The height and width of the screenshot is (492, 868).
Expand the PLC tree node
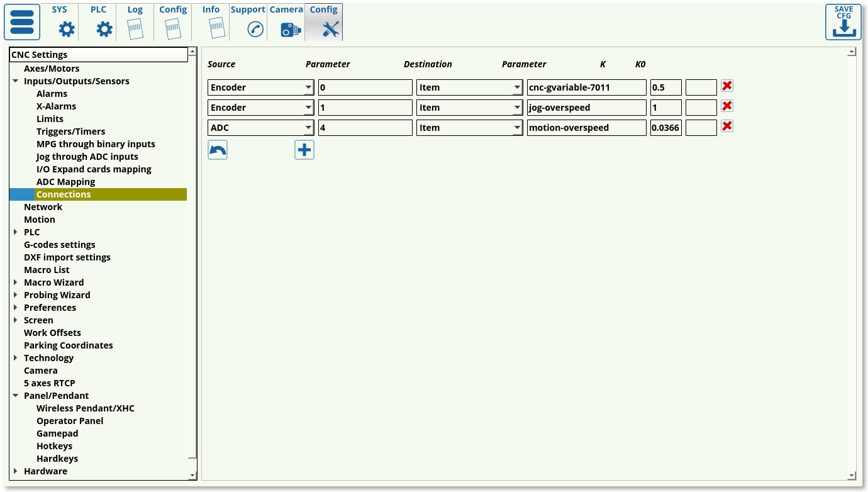[x=16, y=232]
